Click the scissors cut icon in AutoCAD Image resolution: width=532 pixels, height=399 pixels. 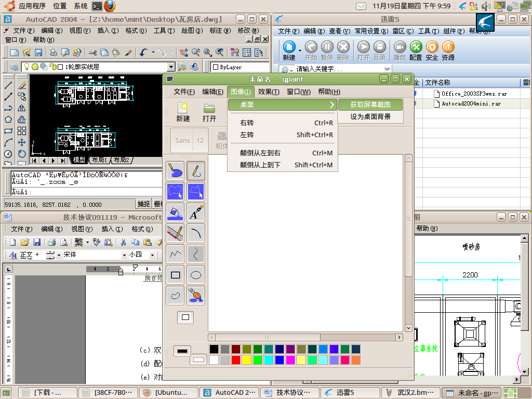click(92, 52)
